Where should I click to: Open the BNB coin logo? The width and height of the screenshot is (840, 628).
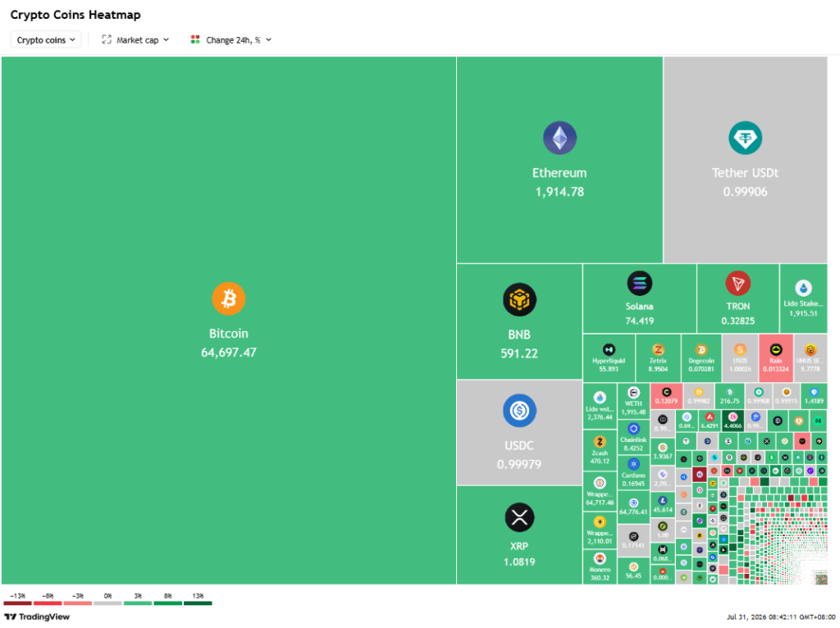pyautogui.click(x=519, y=299)
